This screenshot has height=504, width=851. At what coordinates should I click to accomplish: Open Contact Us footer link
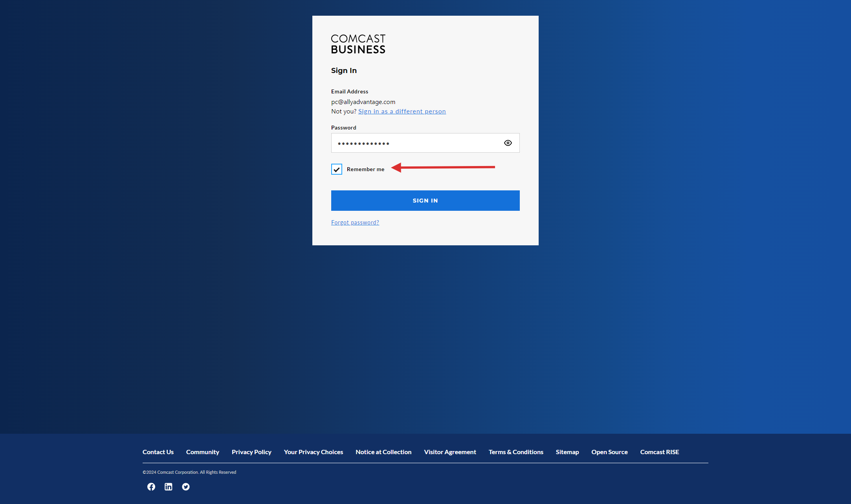point(158,452)
